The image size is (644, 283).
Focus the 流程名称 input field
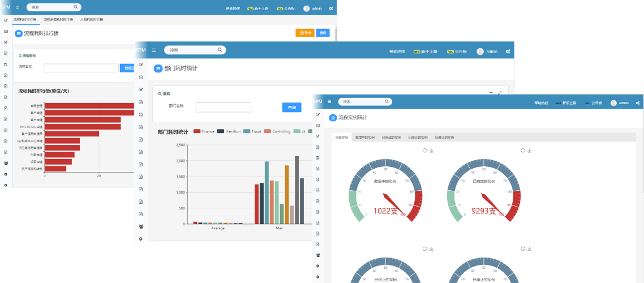[81, 68]
